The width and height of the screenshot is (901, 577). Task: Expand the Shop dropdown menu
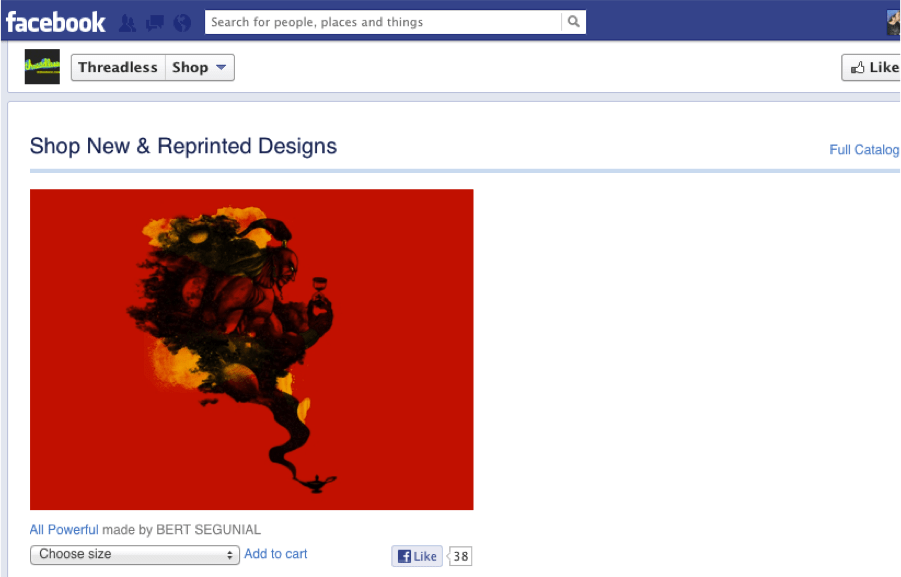pos(199,67)
